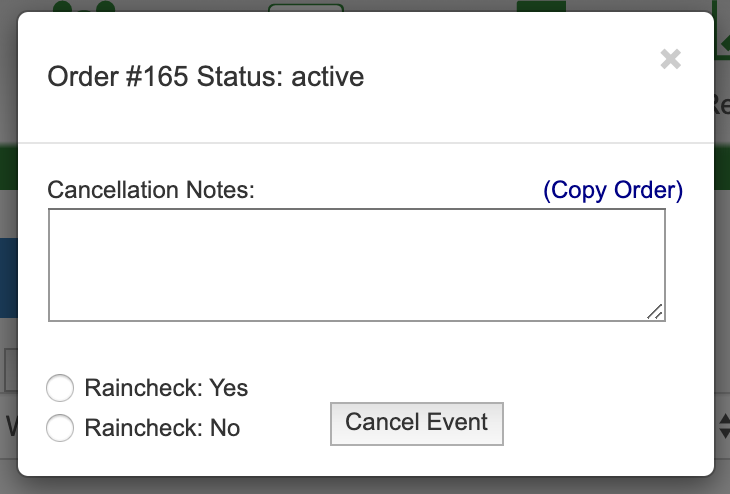Viewport: 730px width, 494px height.
Task: Click the sort down arrow behind the dialog
Action: point(724,433)
